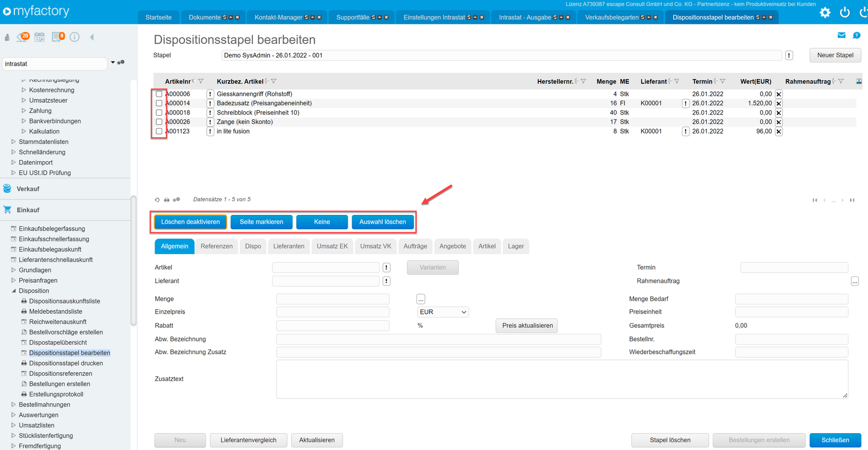868x450 pixels.
Task: Click the exclamation detail icon next to Stapel field
Action: pos(789,55)
